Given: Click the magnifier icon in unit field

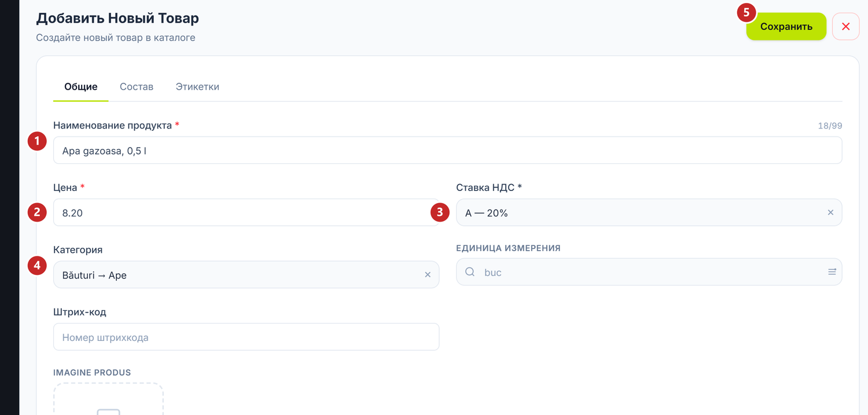Looking at the screenshot, I should pos(470,272).
